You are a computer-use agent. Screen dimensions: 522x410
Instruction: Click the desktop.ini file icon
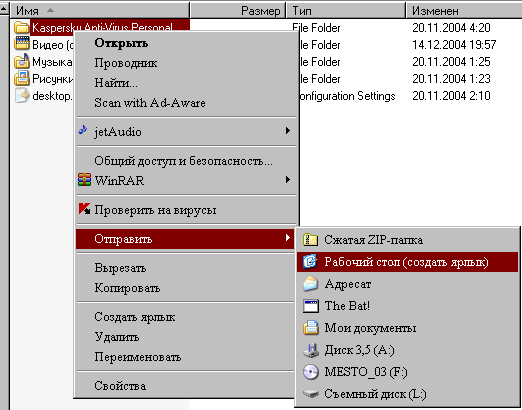tap(22, 95)
